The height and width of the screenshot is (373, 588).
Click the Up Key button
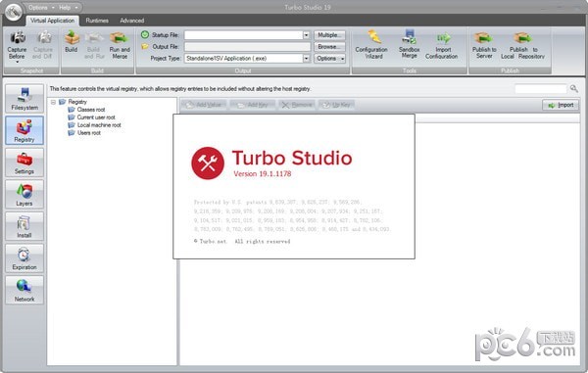pos(337,105)
